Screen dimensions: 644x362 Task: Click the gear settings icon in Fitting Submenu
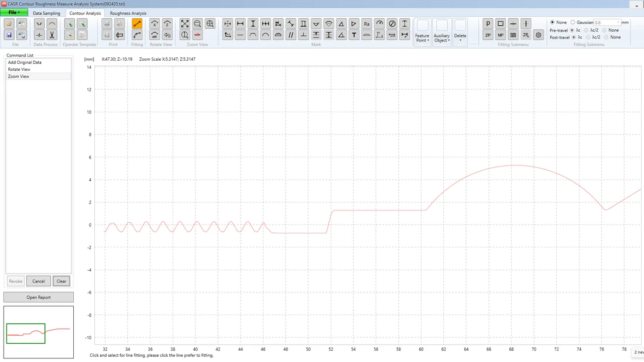tap(539, 35)
